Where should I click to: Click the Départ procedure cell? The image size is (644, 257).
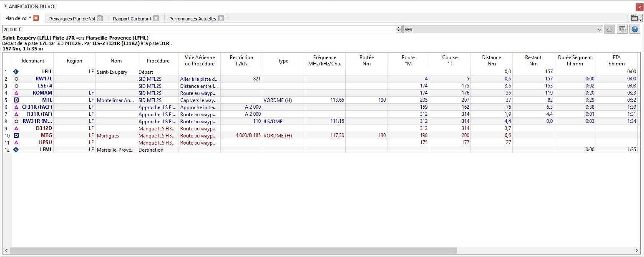(x=158, y=72)
